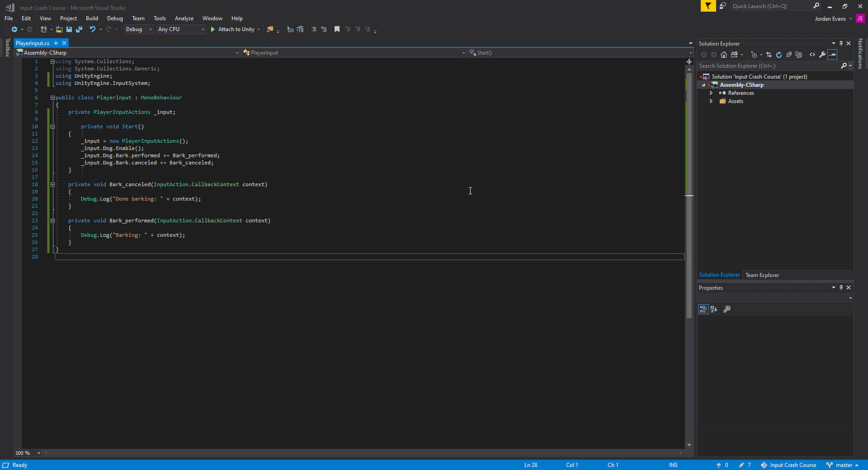The width and height of the screenshot is (868, 470).
Task: Click Sync with Active Document icon
Action: coord(769,55)
